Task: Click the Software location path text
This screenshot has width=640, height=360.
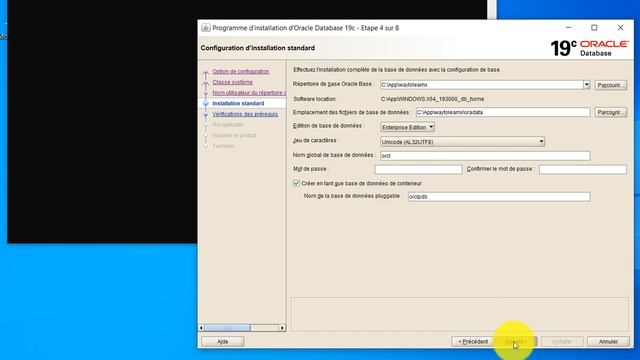Action: pyautogui.click(x=432, y=99)
